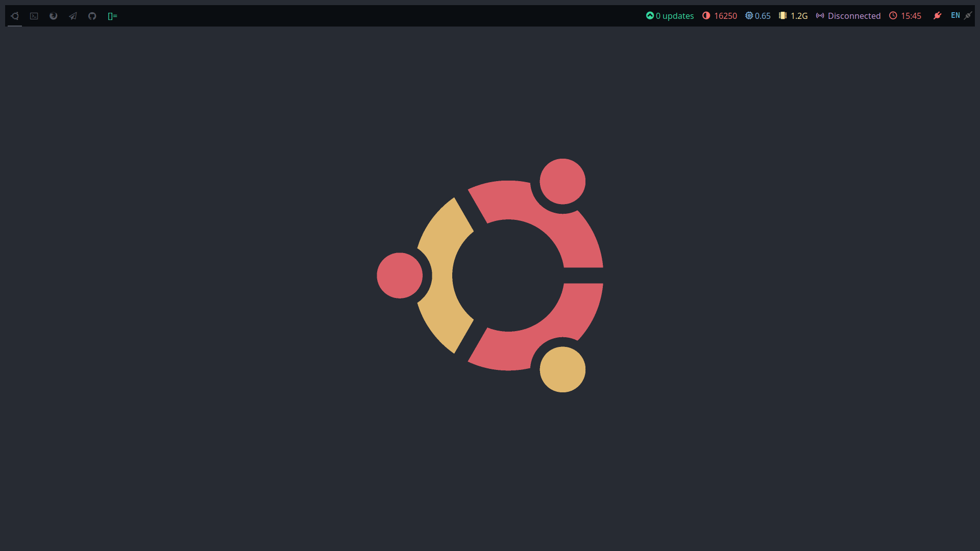Click the purple wireless signal icon
The image size is (980, 551).
820,15
